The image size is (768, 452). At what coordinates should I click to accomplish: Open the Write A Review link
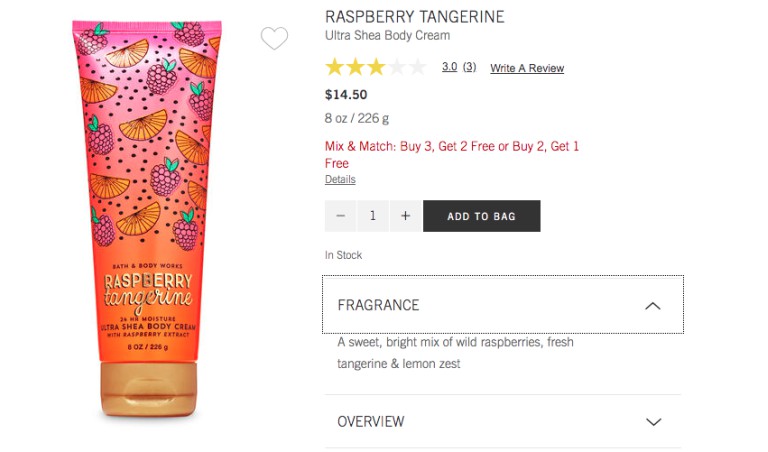pyautogui.click(x=527, y=68)
